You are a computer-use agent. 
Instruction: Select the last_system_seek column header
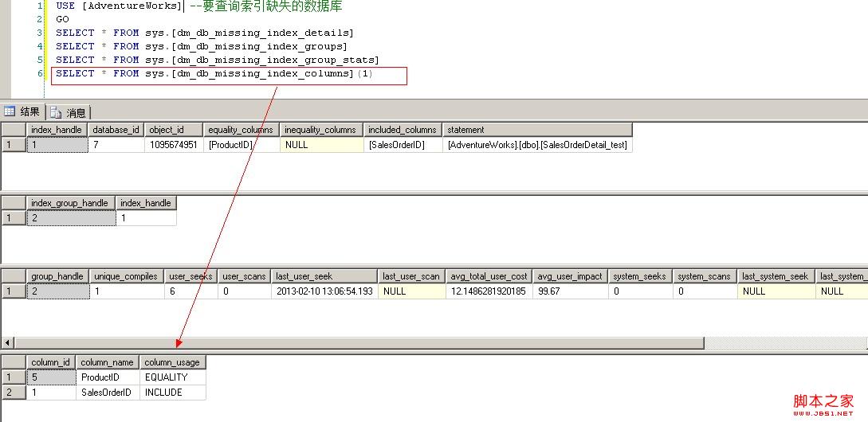coord(776,276)
